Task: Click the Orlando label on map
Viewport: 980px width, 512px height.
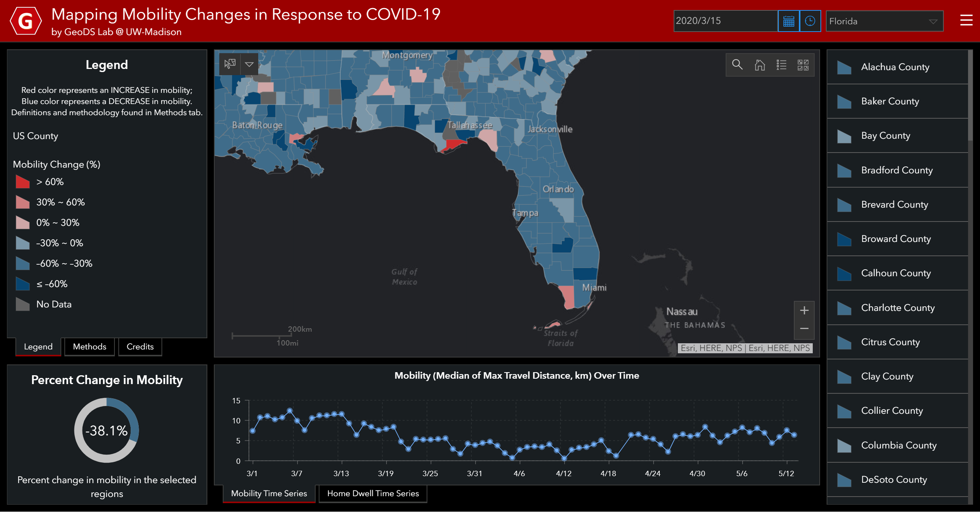Action: pyautogui.click(x=558, y=189)
